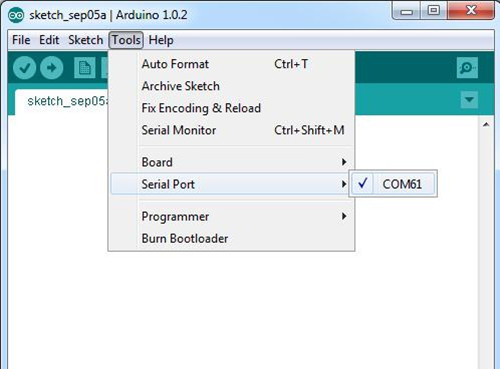The width and height of the screenshot is (501, 370).
Task: Click the Upload arrow toolbar button
Action: tap(52, 68)
